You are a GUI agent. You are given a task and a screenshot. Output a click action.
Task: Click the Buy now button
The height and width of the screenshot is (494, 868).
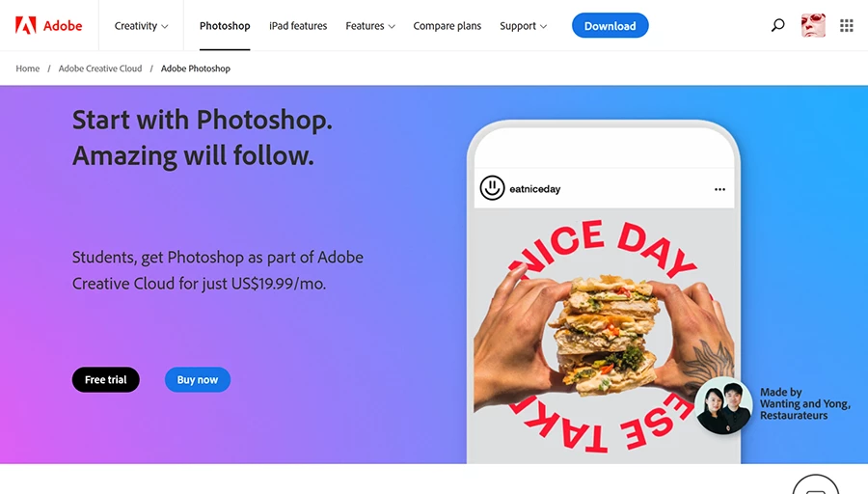[x=198, y=379]
